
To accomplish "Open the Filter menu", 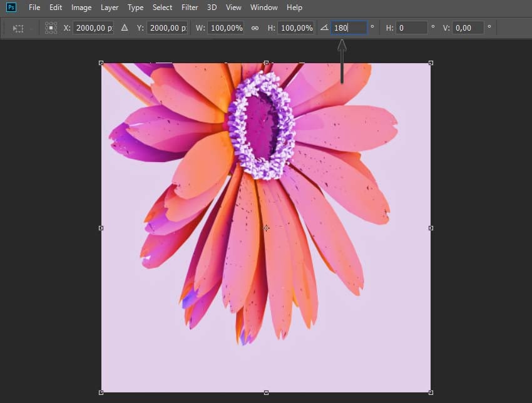I will [x=190, y=8].
